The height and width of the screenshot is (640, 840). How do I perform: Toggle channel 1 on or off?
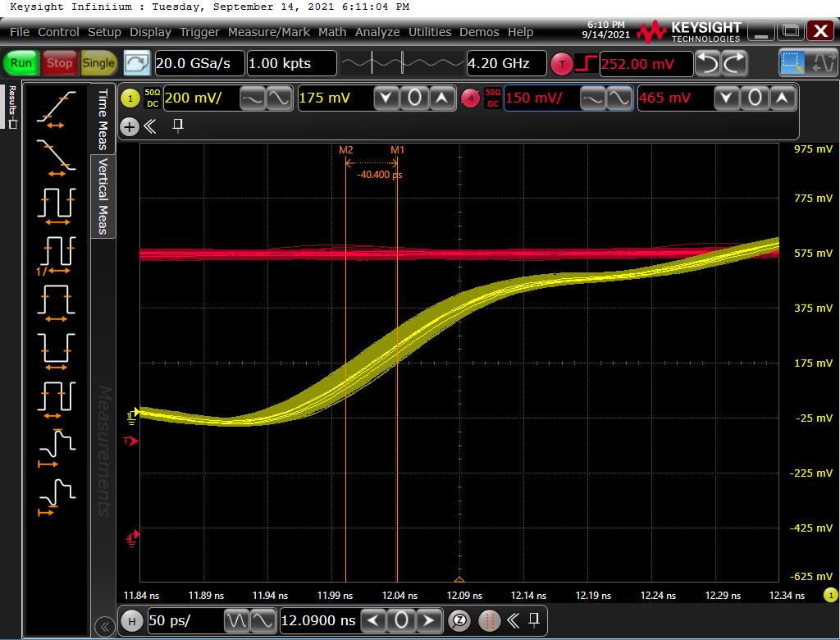tap(130, 99)
